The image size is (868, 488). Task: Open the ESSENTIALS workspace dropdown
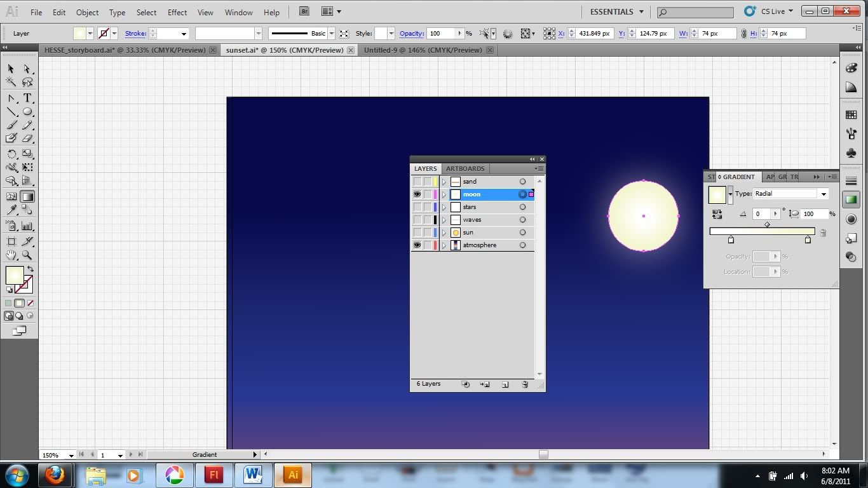coord(616,11)
